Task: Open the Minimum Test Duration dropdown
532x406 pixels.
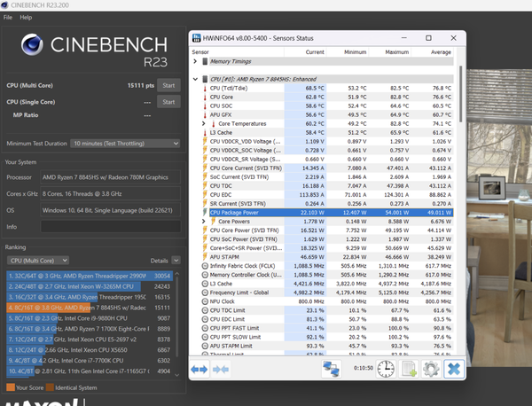Action: (125, 144)
